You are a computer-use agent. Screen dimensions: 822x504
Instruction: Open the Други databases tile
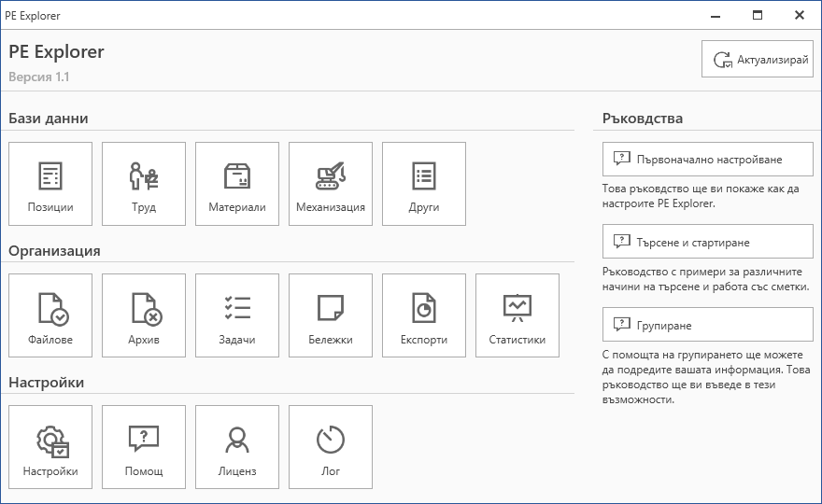point(424,184)
